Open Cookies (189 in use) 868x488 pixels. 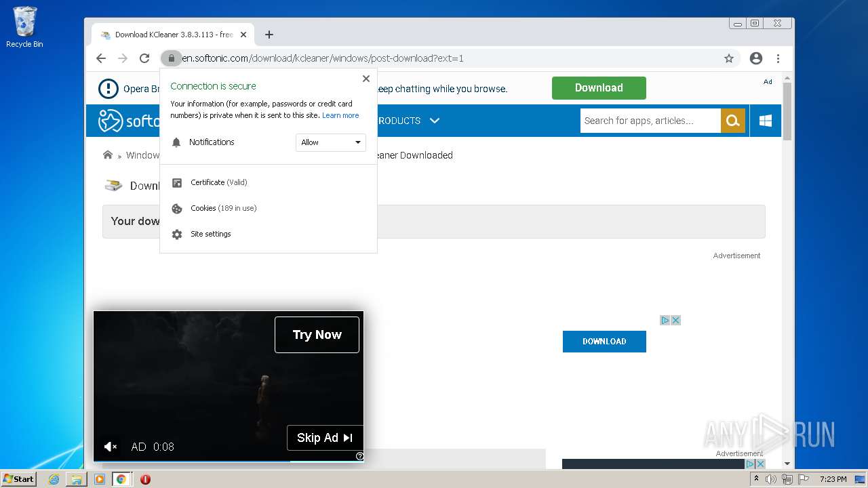tap(223, 208)
